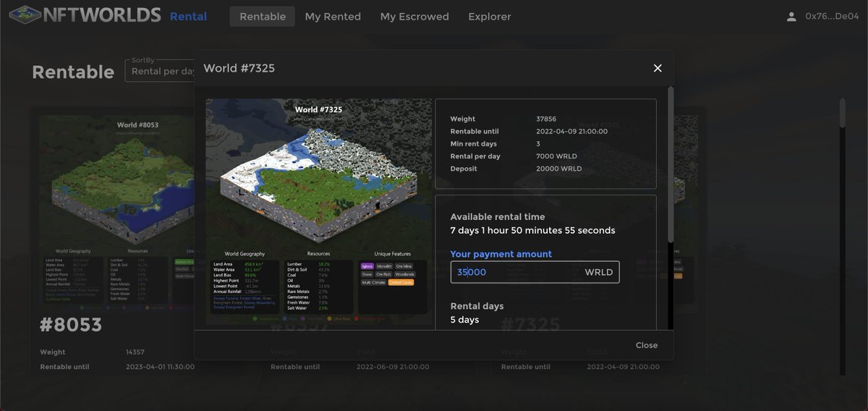Click the Rentable page scrollbar
This screenshot has width=868, height=411.
coord(842,112)
